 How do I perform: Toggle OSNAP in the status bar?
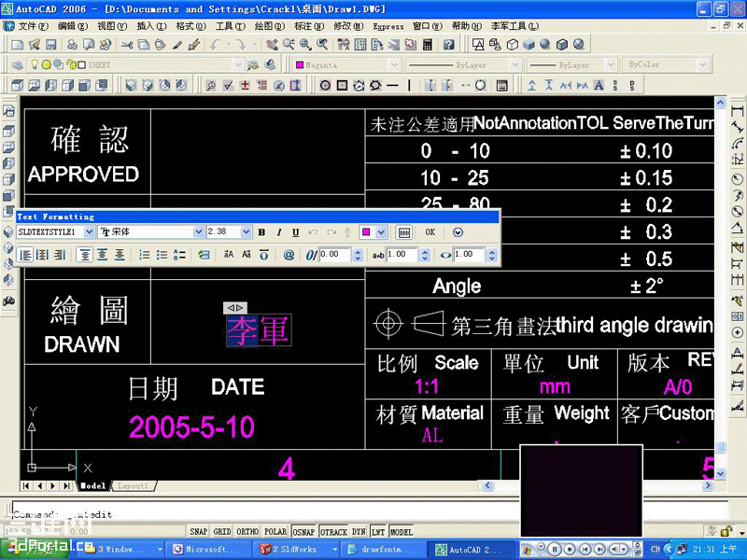[x=303, y=530]
